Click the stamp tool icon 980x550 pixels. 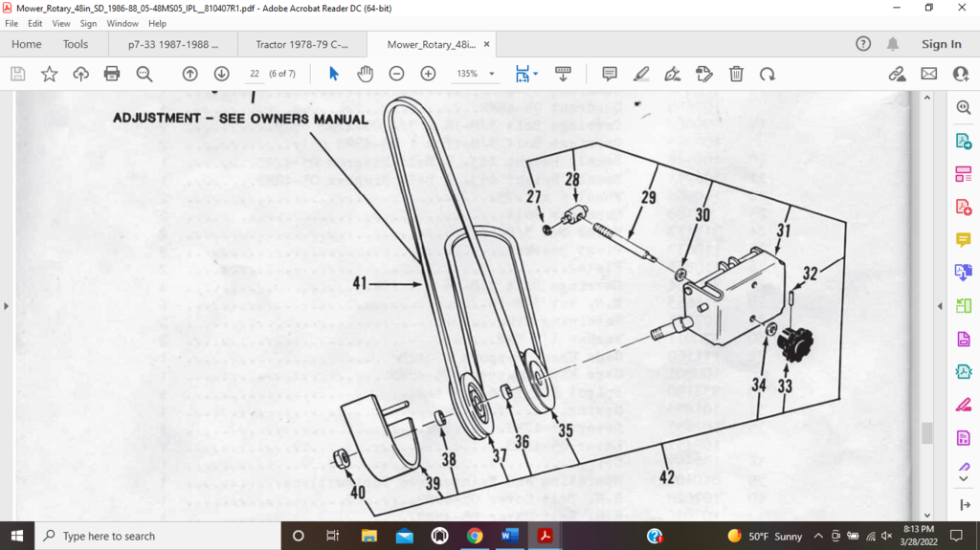(x=704, y=74)
